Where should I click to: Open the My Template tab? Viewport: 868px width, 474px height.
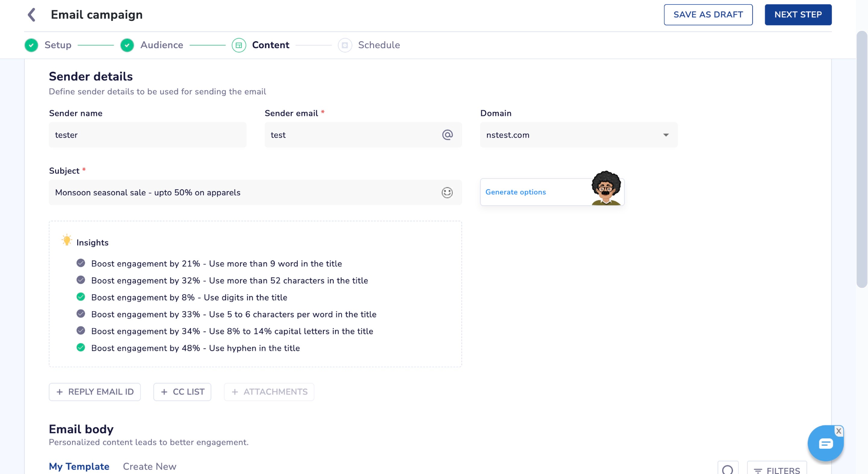point(79,466)
